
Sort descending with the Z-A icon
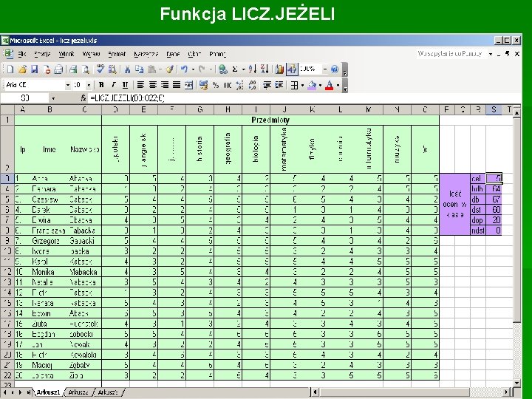[265, 69]
